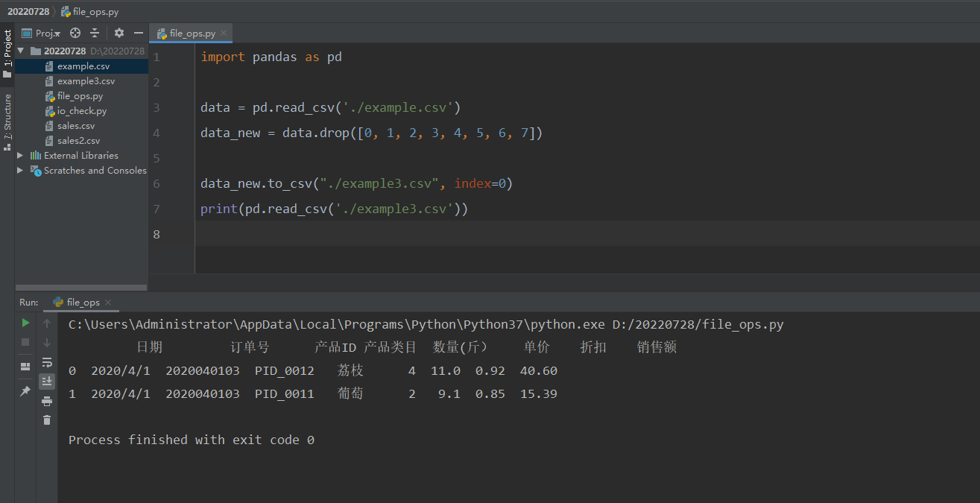Pin the Run tab with pin icon

(25, 390)
